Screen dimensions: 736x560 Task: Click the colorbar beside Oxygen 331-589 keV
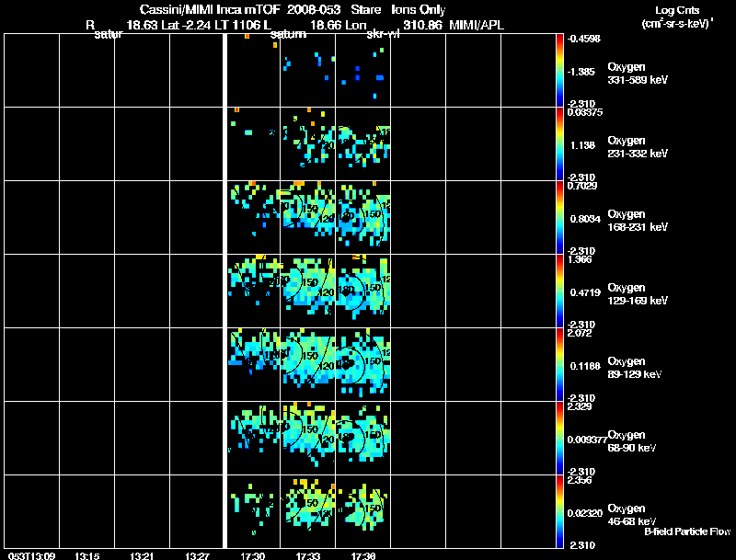(x=559, y=70)
